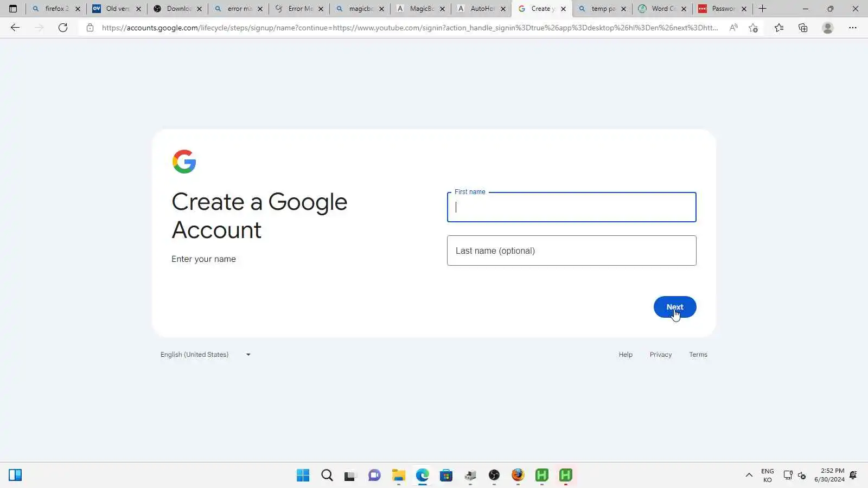Open a new tab with plus button

tap(762, 9)
